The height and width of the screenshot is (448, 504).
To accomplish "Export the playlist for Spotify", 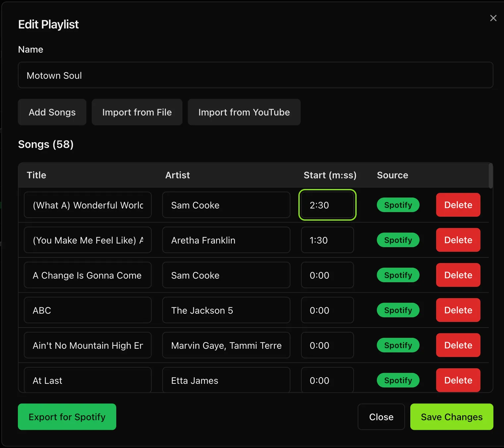I will pyautogui.click(x=67, y=417).
